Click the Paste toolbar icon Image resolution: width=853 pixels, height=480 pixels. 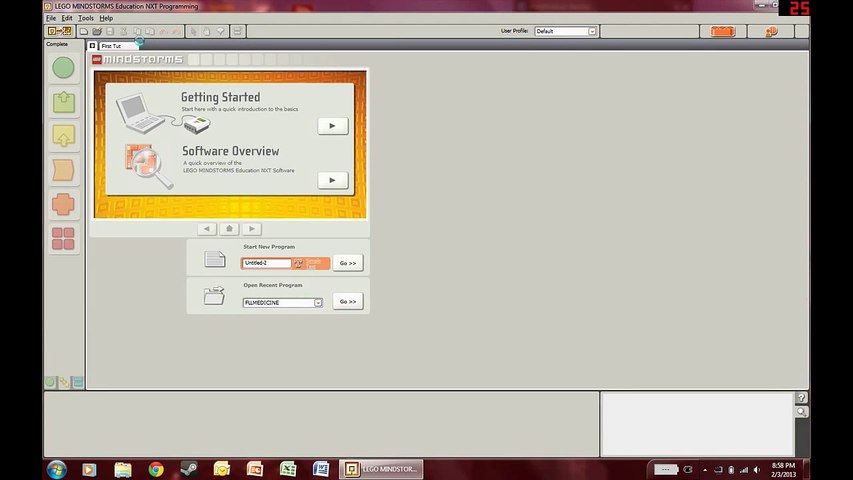coord(150,32)
